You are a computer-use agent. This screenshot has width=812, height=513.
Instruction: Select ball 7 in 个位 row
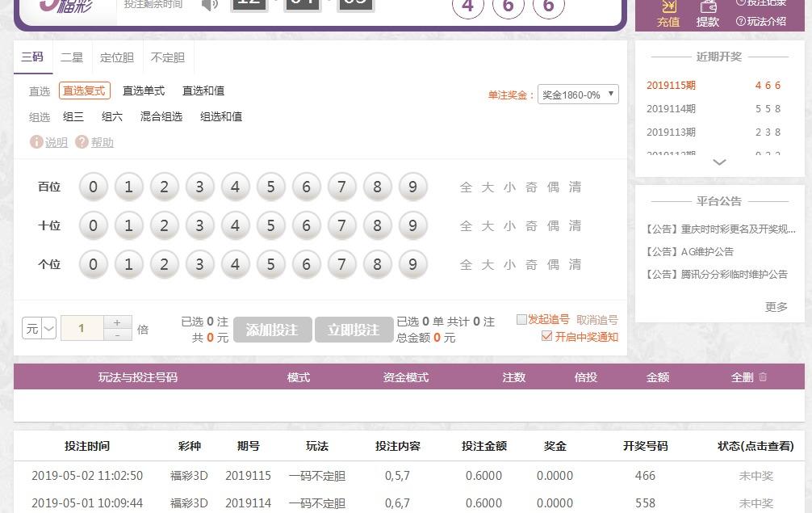click(x=341, y=265)
